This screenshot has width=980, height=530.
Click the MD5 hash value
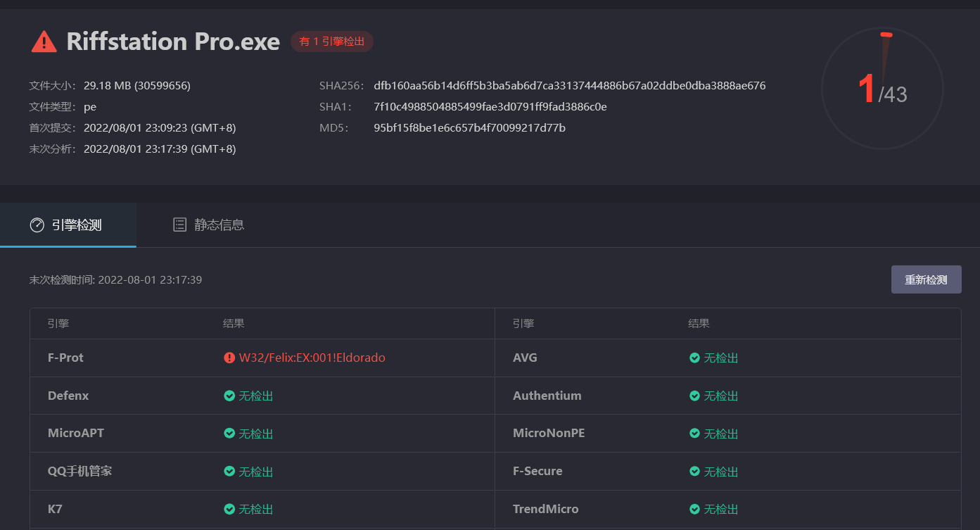(469, 128)
